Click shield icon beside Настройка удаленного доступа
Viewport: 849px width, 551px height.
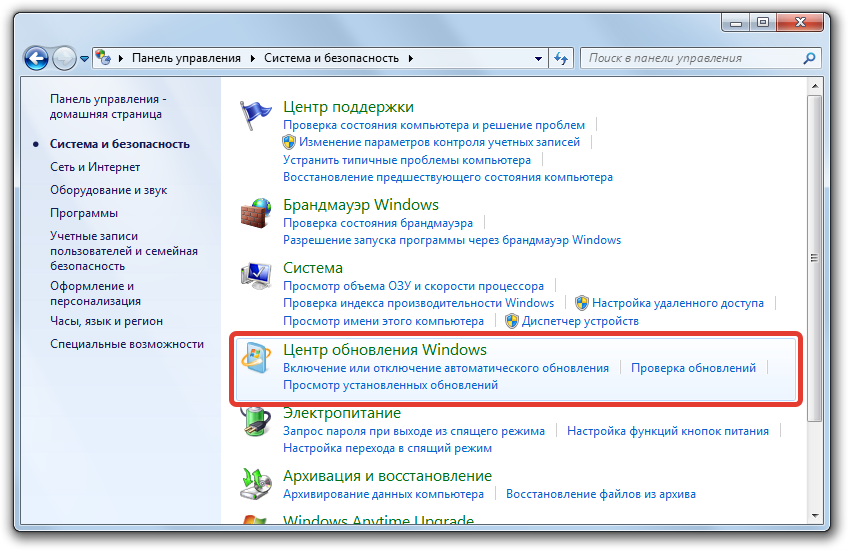582,303
